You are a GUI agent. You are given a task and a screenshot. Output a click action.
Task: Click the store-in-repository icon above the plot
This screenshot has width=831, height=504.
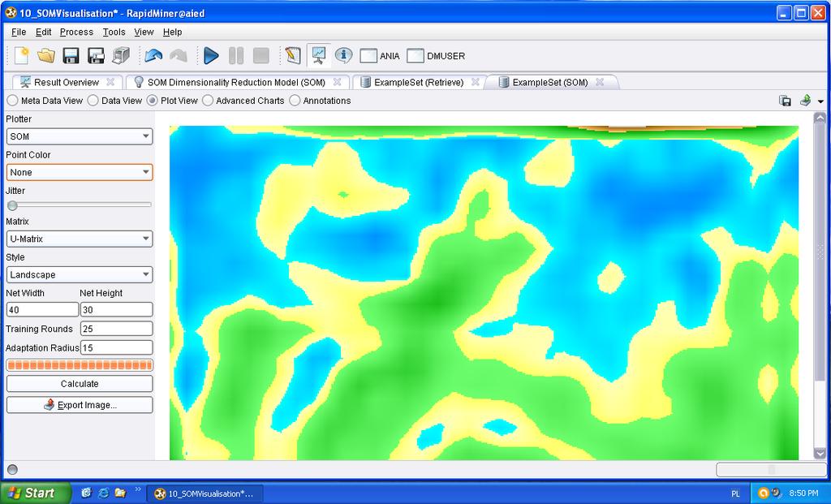click(785, 101)
